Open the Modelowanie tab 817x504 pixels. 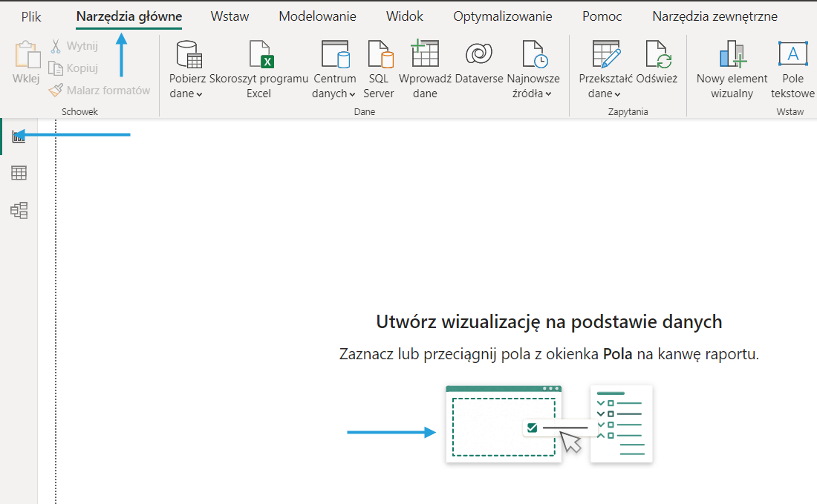pos(317,16)
